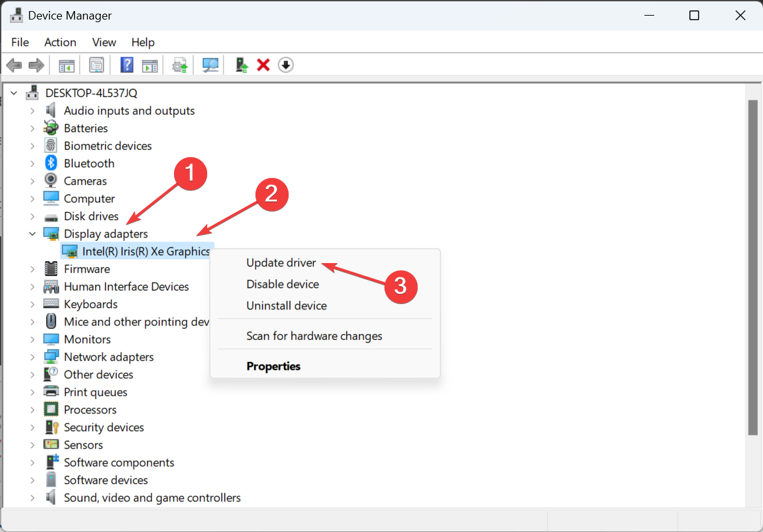Screen dimensions: 763x532
Task: Select the Mice and other pointing devices item
Action: tap(136, 322)
